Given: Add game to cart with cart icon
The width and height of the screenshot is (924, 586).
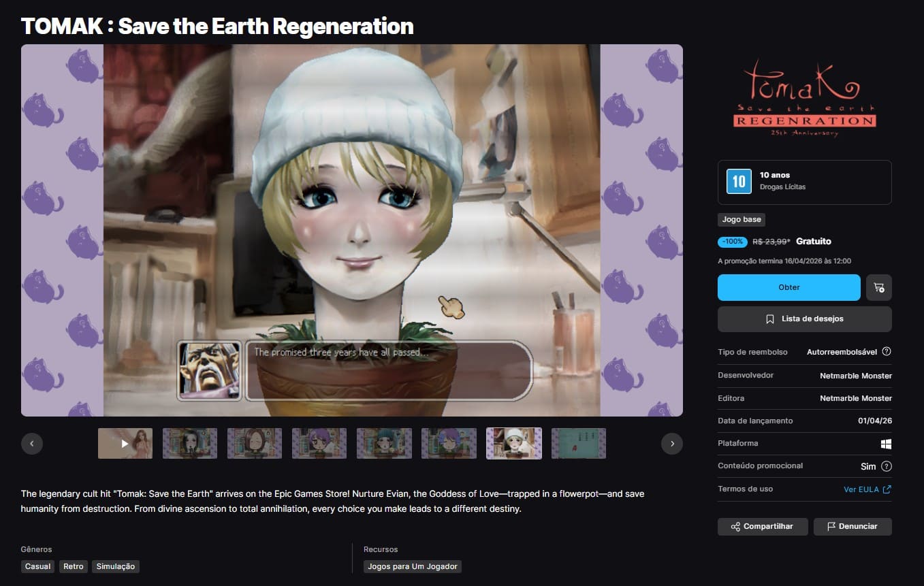Looking at the screenshot, I should coord(879,288).
